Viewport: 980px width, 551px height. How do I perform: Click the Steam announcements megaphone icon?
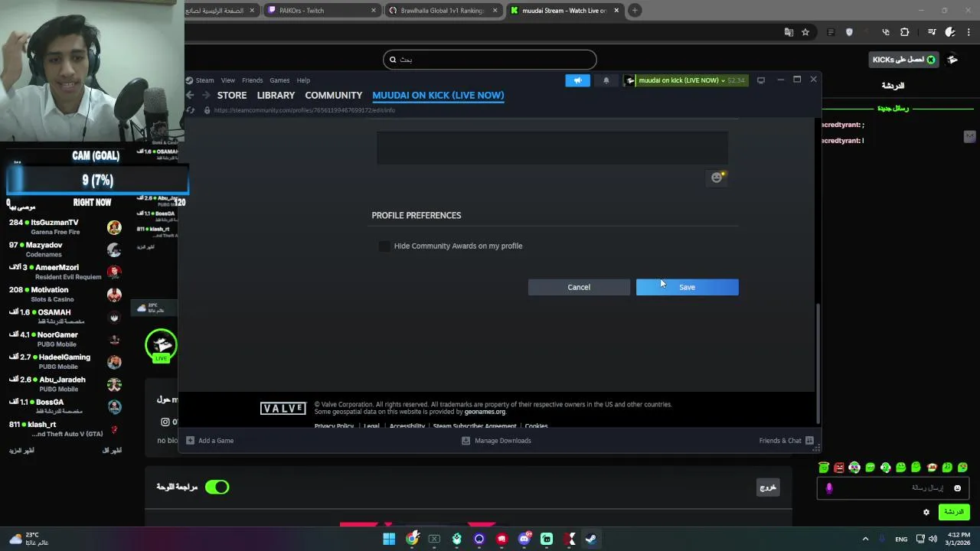[x=577, y=80]
